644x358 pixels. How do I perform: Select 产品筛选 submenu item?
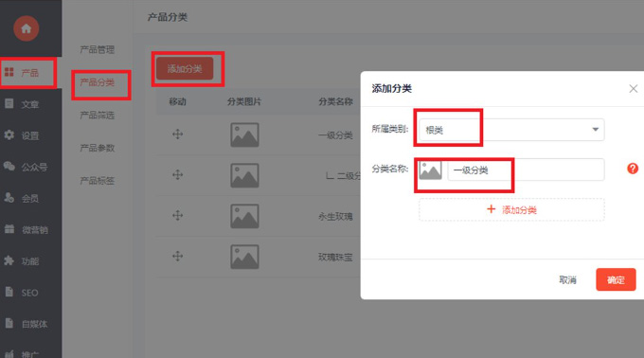(x=97, y=116)
